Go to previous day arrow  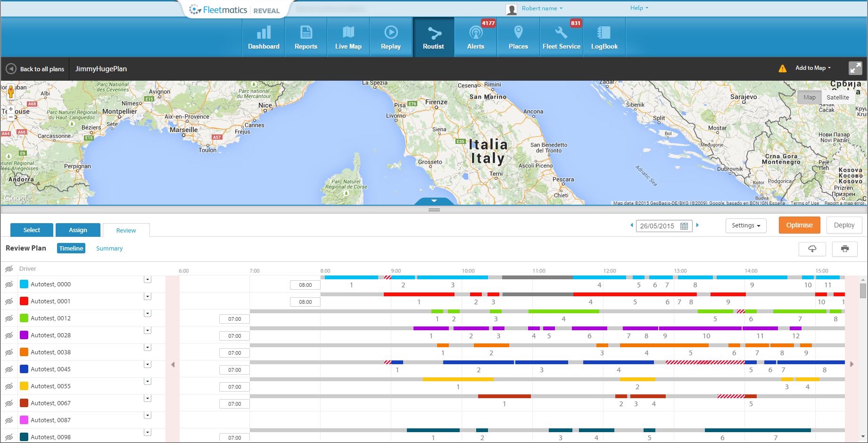pyautogui.click(x=632, y=225)
